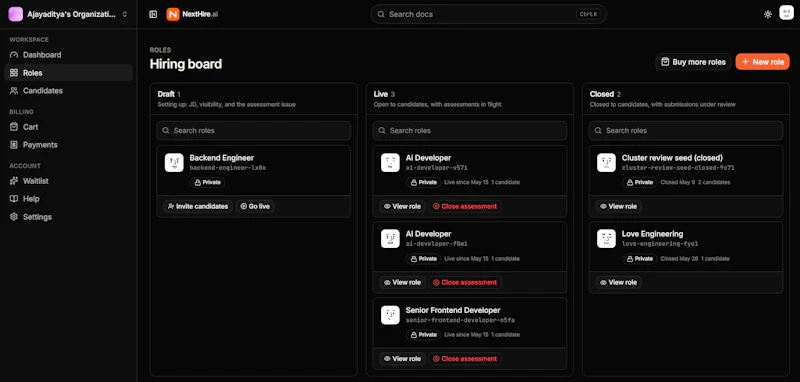Click avatar of ai-developer-f8mi role

(x=390, y=239)
